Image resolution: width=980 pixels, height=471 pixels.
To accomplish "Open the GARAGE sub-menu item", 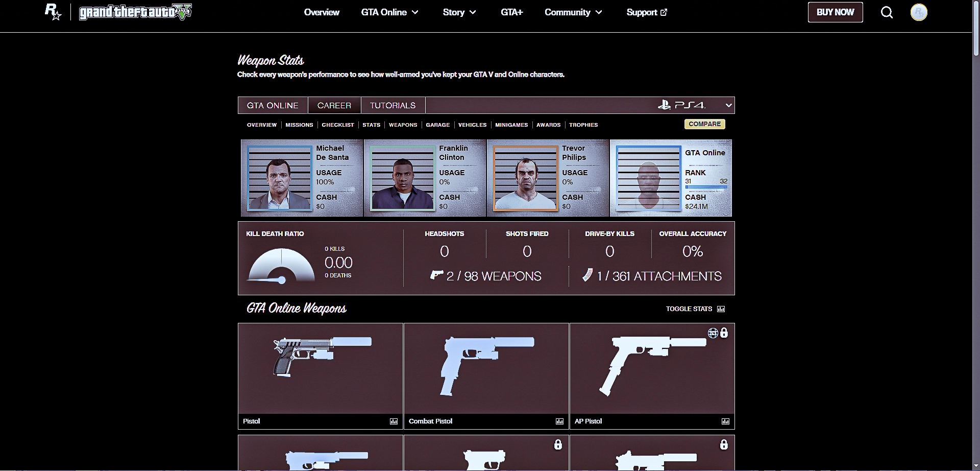I will (x=438, y=125).
